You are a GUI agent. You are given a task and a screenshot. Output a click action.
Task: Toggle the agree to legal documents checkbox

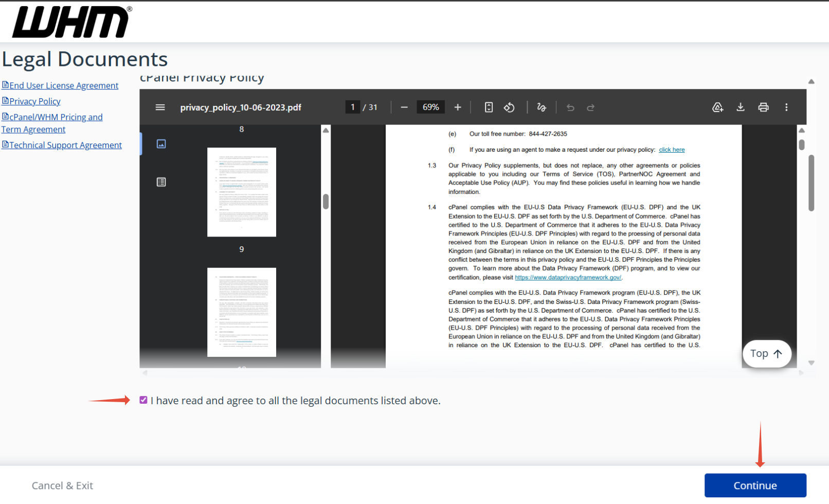point(143,400)
